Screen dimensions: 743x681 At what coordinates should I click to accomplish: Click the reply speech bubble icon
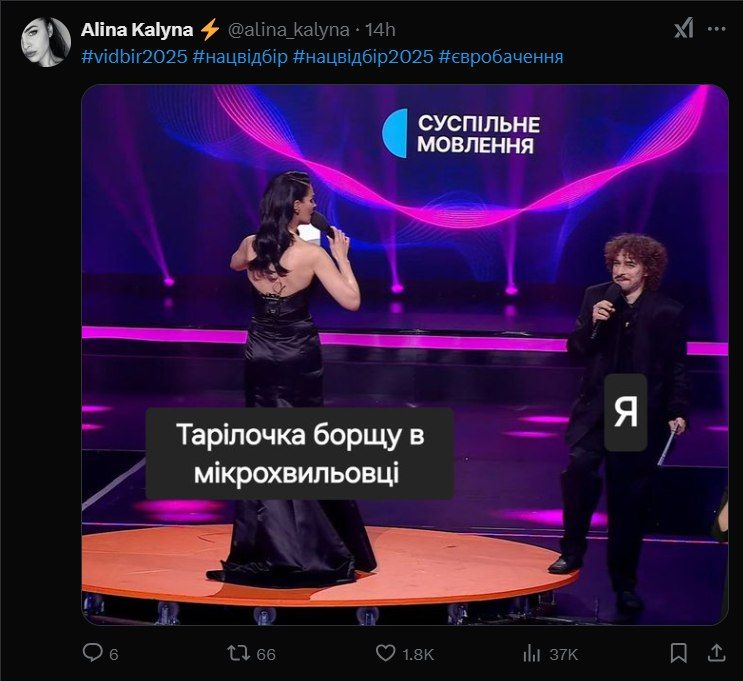93,653
